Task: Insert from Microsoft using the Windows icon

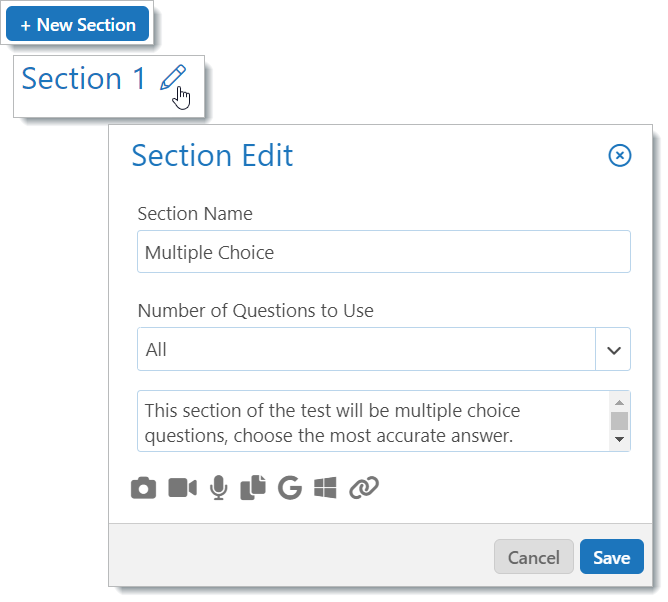Action: coord(325,487)
